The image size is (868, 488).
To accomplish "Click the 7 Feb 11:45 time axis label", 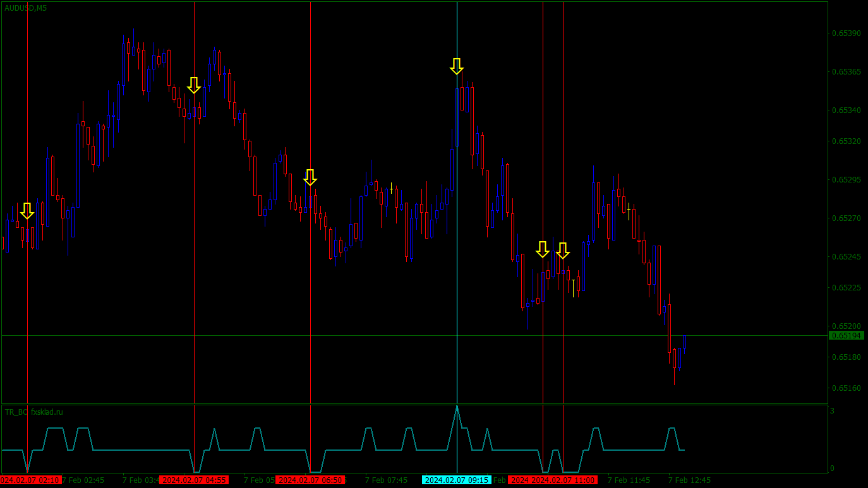I will (629, 480).
